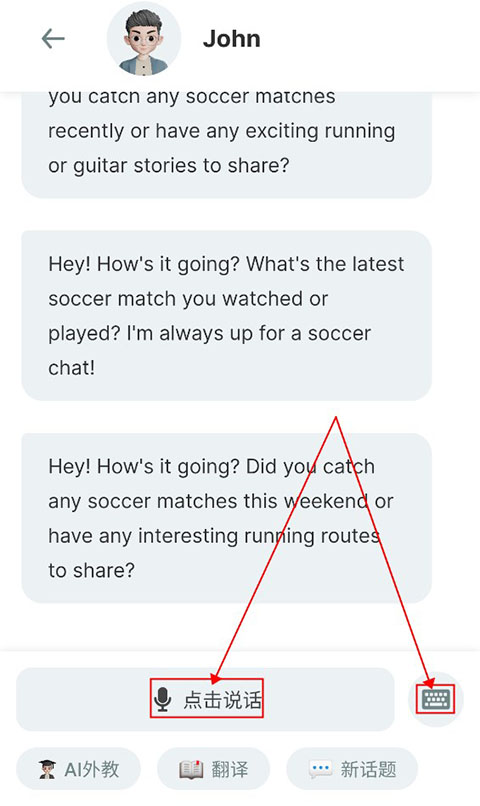Click the 点击说话 voice button
The width and height of the screenshot is (480, 806).
click(206, 699)
